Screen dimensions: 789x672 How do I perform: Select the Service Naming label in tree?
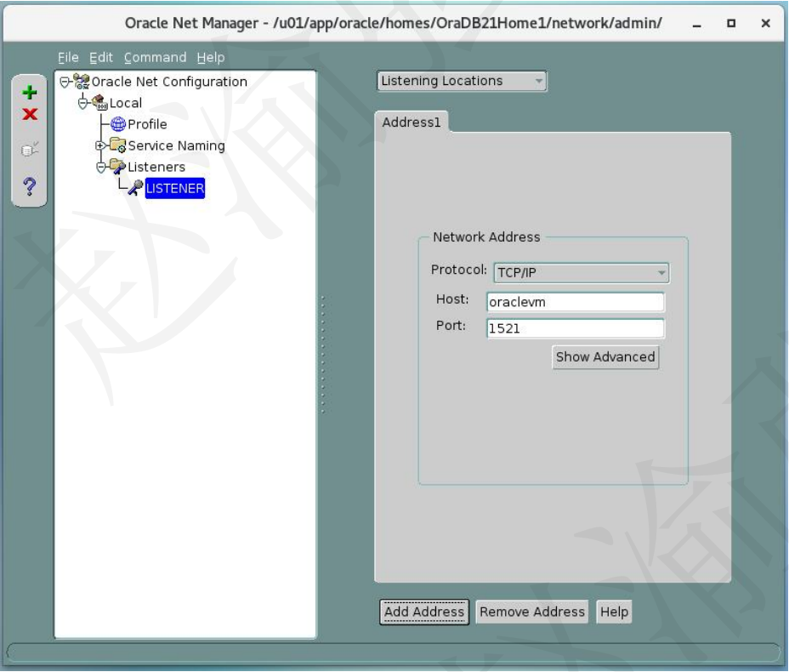(176, 145)
